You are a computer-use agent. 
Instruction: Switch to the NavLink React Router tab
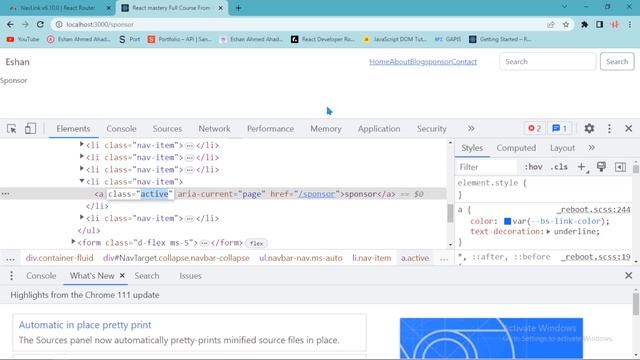[57, 8]
